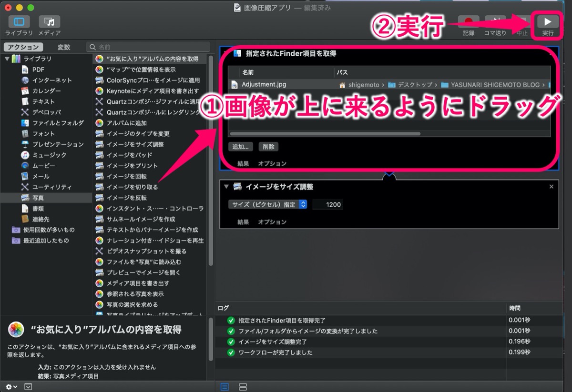Click the 追加... button
This screenshot has height=392, width=572.
point(241,147)
